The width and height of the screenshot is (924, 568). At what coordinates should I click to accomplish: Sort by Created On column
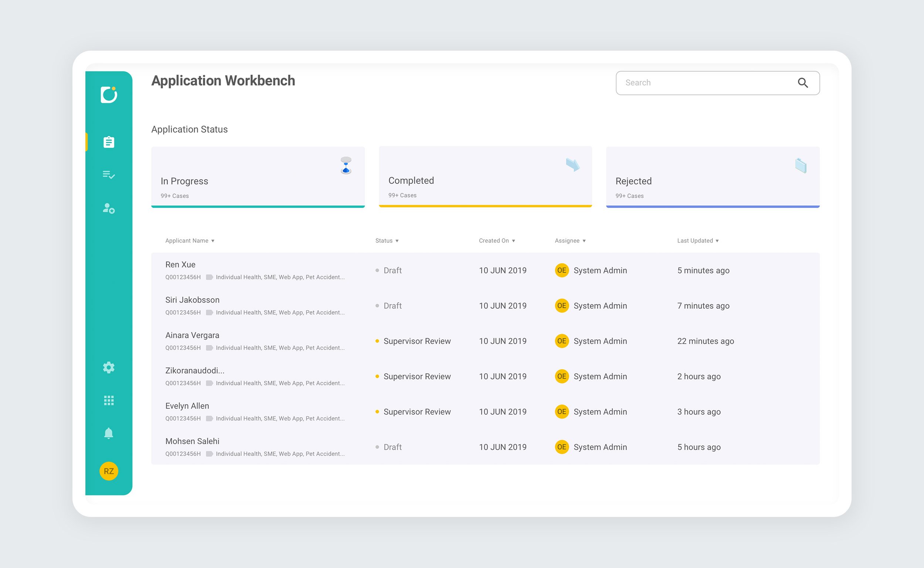point(497,240)
